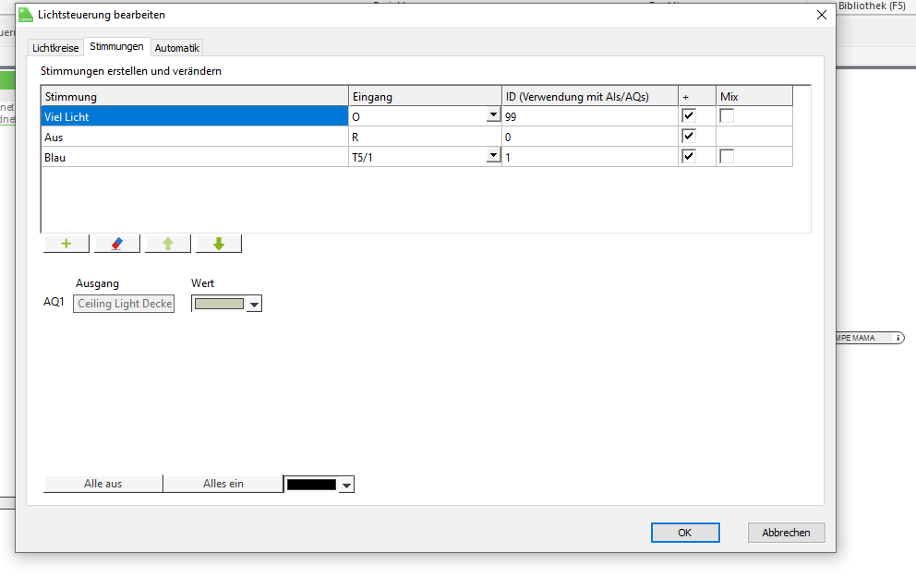The height and width of the screenshot is (588, 916).
Task: Open Bibliothek (F5) tab in background window
Action: tap(872, 6)
